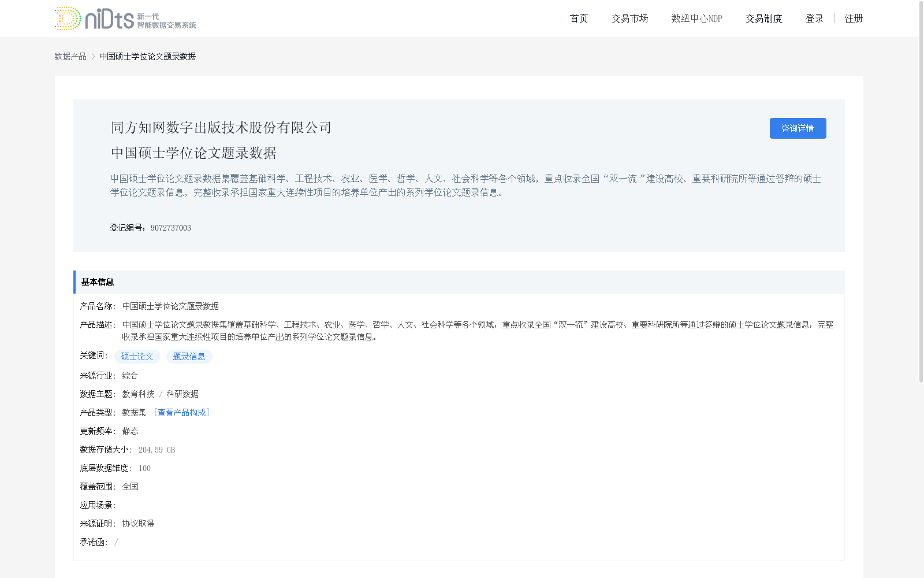Image resolution: width=924 pixels, height=578 pixels.
Task: Click the 全国 coverage value
Action: tap(130, 487)
